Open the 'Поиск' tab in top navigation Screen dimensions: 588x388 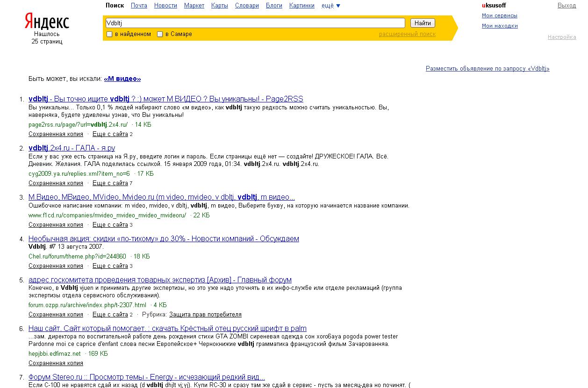[115, 6]
